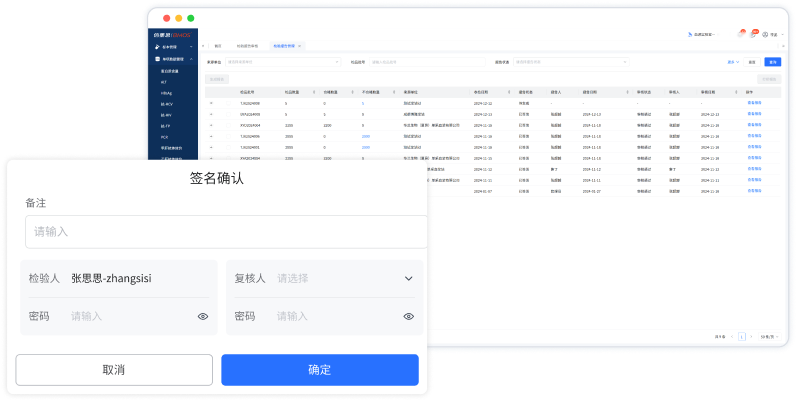Click the macOS green maximize button
Viewport: 797px width, 402px height.
[x=191, y=18]
